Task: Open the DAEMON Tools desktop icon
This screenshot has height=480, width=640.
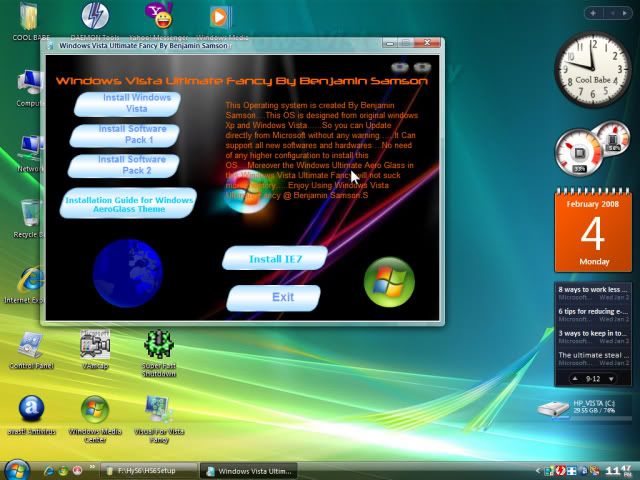Action: tap(95, 21)
